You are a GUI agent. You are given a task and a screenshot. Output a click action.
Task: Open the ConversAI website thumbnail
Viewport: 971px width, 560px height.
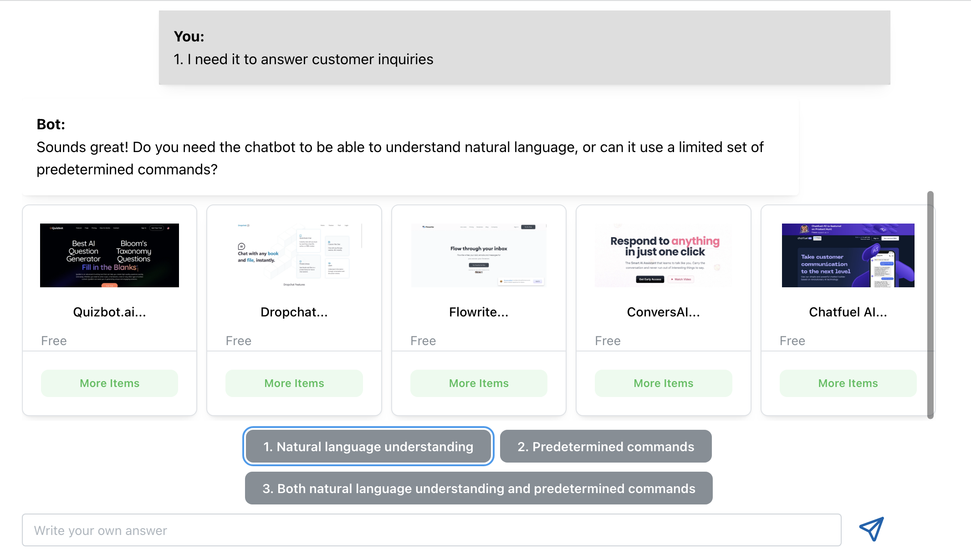click(x=664, y=255)
